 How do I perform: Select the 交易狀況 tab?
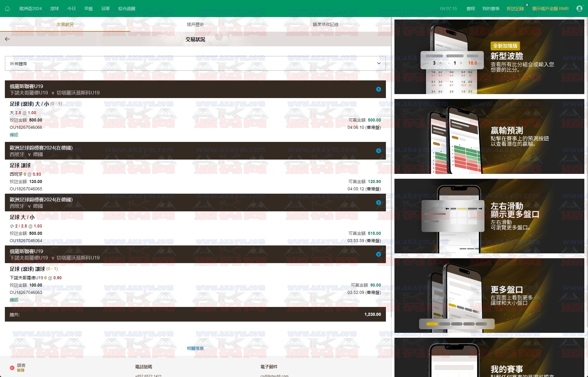point(65,24)
